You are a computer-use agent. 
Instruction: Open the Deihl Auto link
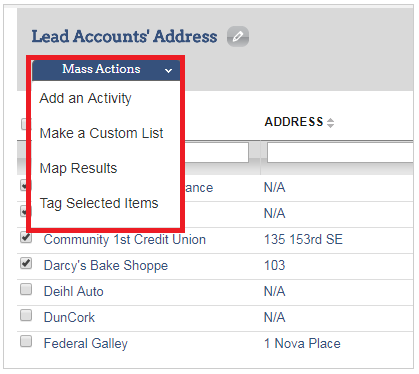click(x=74, y=292)
